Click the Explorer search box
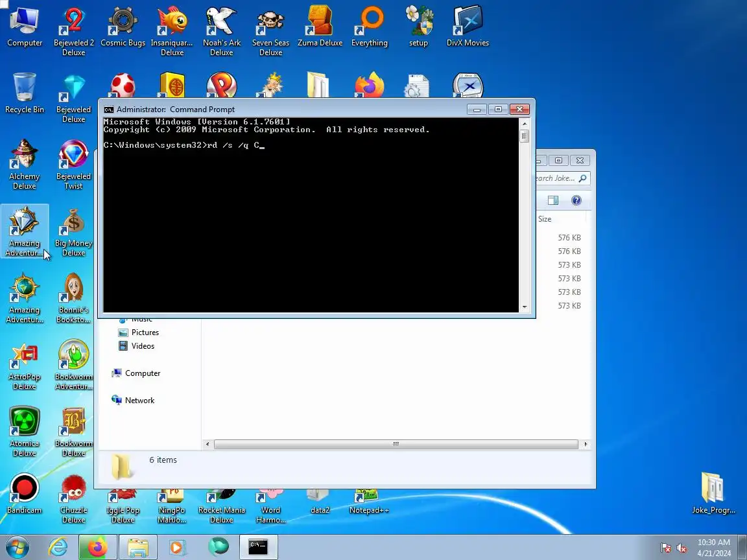This screenshot has height=560, width=747. (562, 179)
